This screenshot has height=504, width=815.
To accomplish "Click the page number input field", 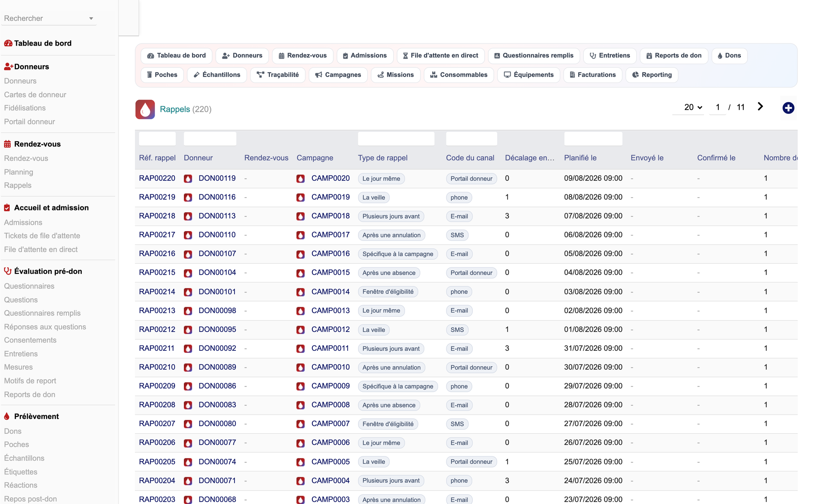I will (x=717, y=107).
